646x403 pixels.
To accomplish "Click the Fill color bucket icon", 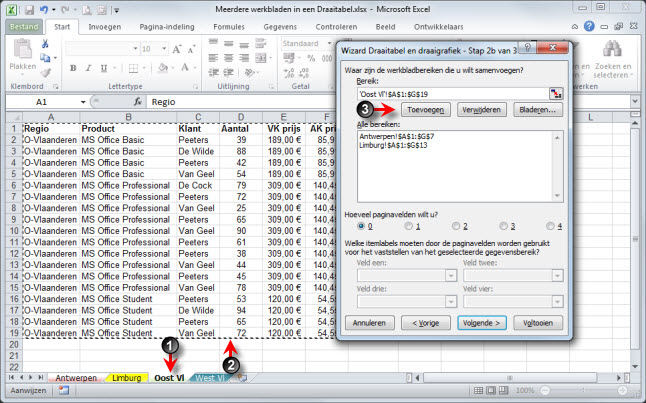I will (x=163, y=68).
